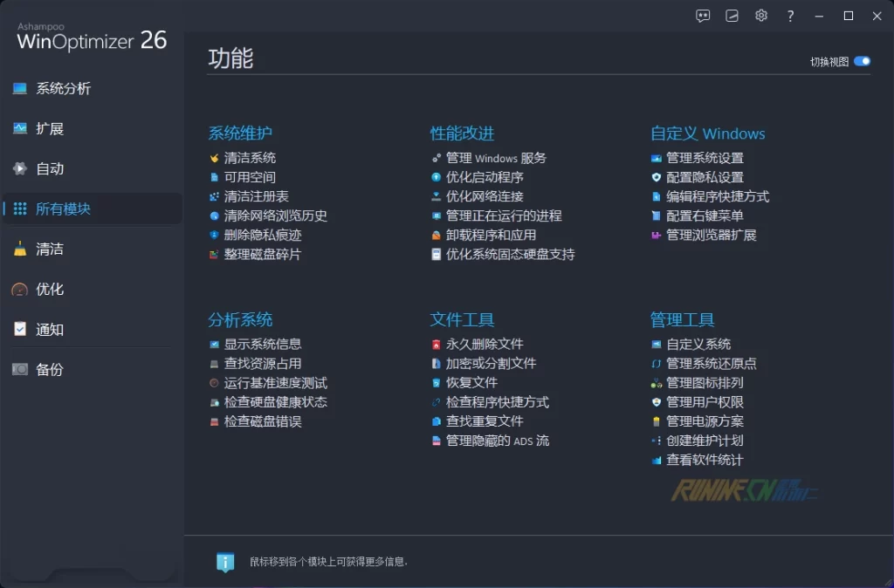894x588 pixels.
Task: Launch 查找重复文件 tool
Action: pos(485,421)
